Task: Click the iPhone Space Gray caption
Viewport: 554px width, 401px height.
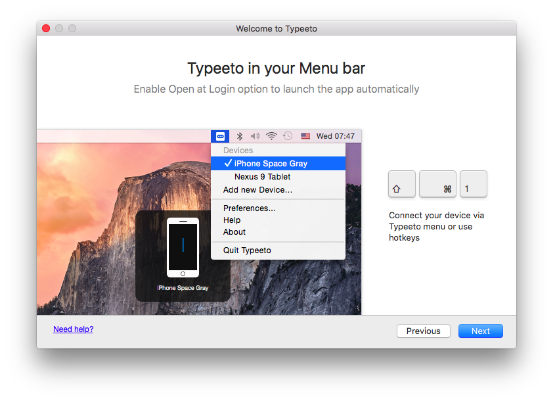Action: (x=183, y=288)
